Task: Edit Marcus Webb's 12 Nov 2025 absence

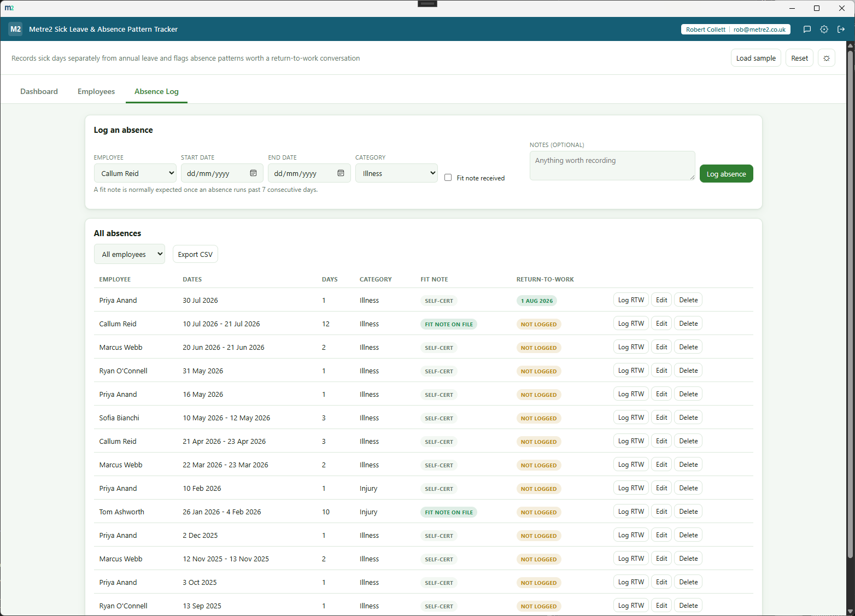Action: click(x=661, y=559)
